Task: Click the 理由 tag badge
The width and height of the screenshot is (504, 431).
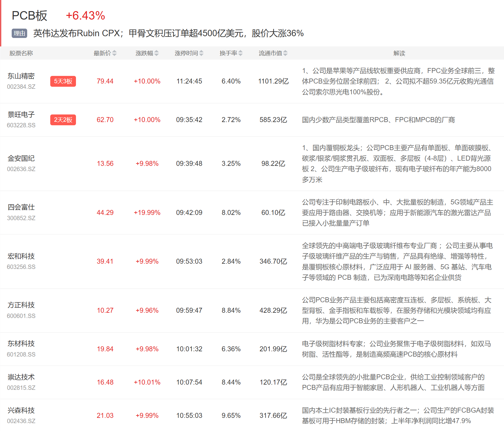Action: coord(19,33)
